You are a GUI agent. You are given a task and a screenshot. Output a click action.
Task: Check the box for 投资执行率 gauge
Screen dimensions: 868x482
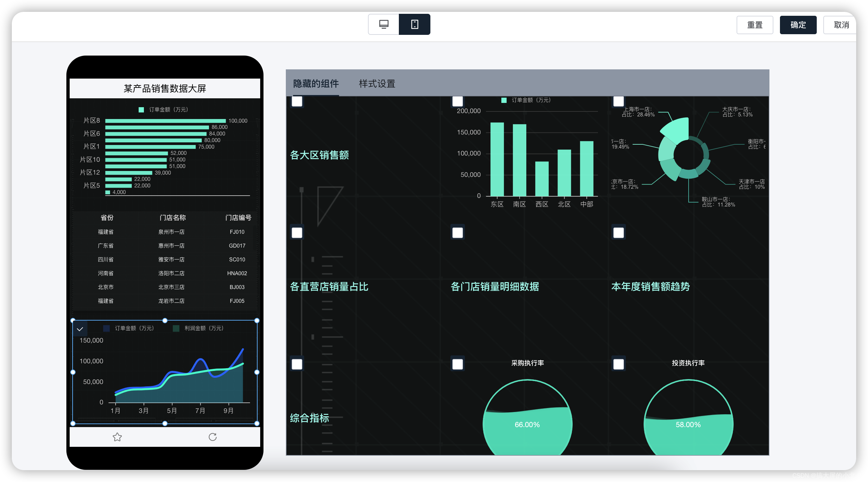618,364
